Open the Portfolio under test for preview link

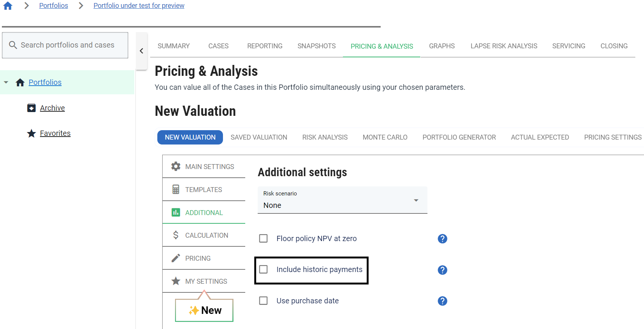tap(139, 6)
